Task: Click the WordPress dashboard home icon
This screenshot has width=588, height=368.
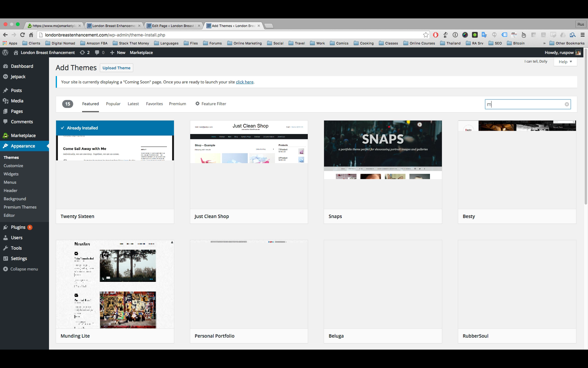Action: coord(16,52)
